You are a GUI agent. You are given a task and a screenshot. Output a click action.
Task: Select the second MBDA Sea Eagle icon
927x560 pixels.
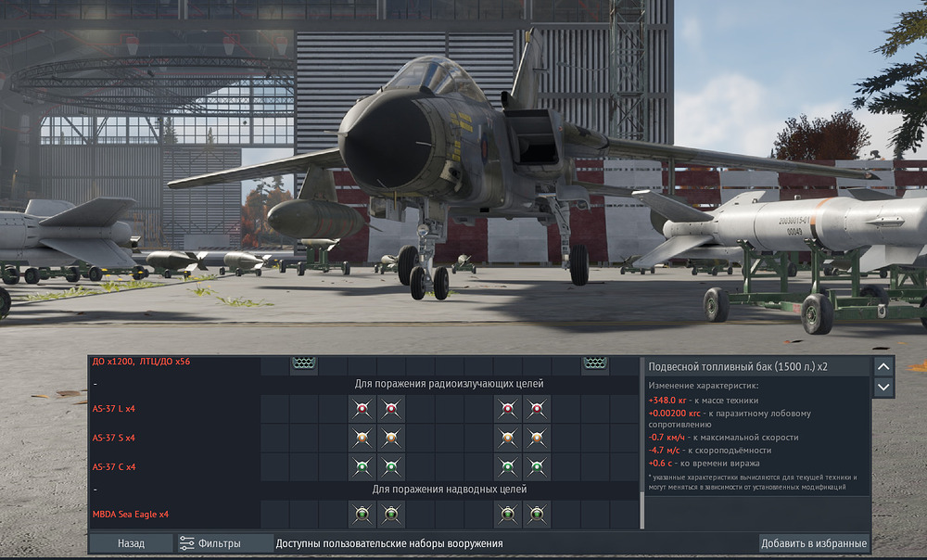pyautogui.click(x=391, y=515)
